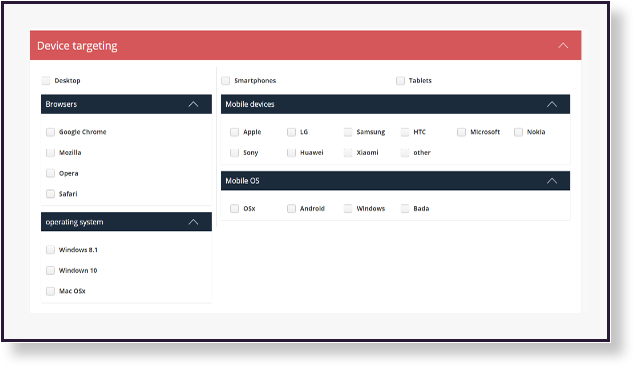Enable the Android mobile OS checkbox
This screenshot has height=366, width=634.
point(291,208)
